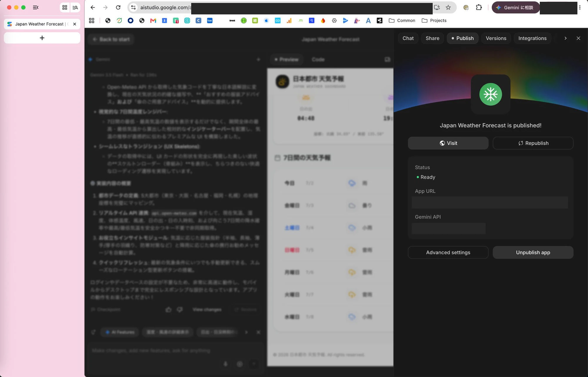Open the blue 'C' bookmark icon
The width and height of the screenshot is (588, 377).
(x=199, y=21)
